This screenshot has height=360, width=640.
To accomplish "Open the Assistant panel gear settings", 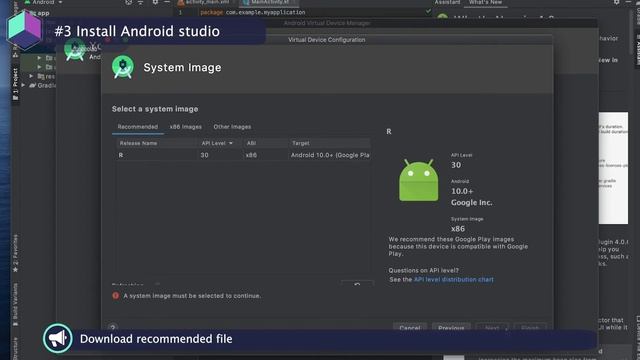I will click(617, 2).
